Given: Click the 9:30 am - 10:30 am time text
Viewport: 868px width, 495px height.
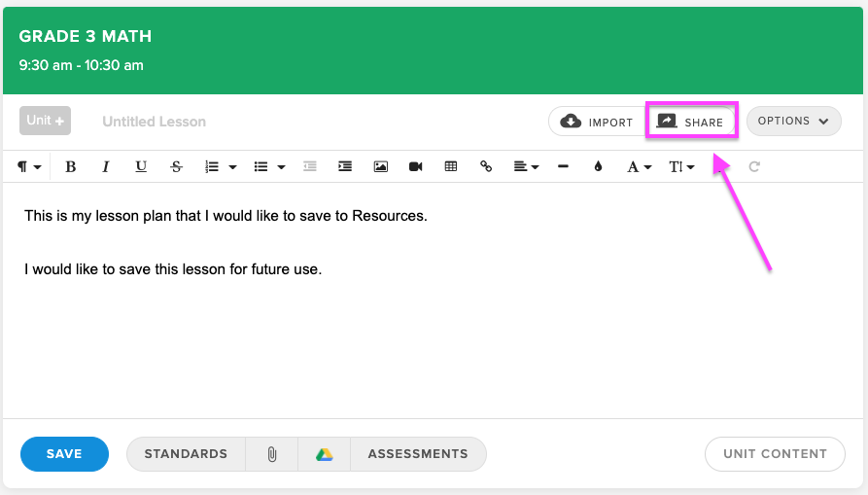Looking at the screenshot, I should tap(82, 65).
